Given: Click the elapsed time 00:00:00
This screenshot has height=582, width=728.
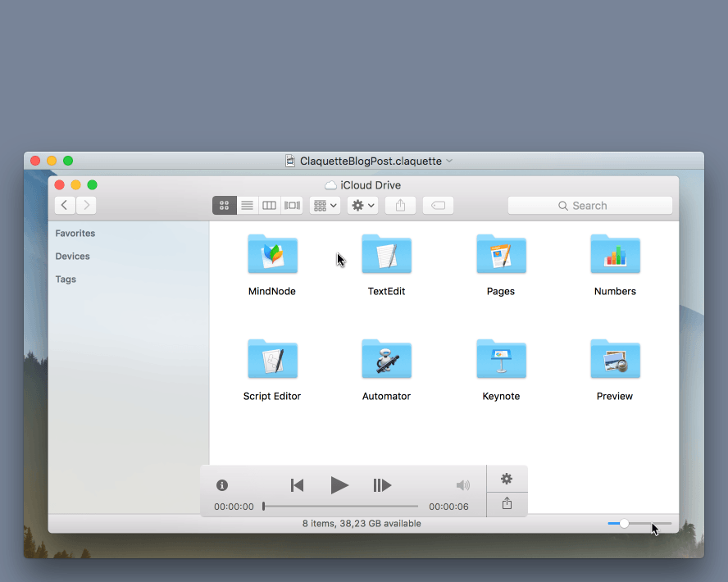Looking at the screenshot, I should [234, 507].
